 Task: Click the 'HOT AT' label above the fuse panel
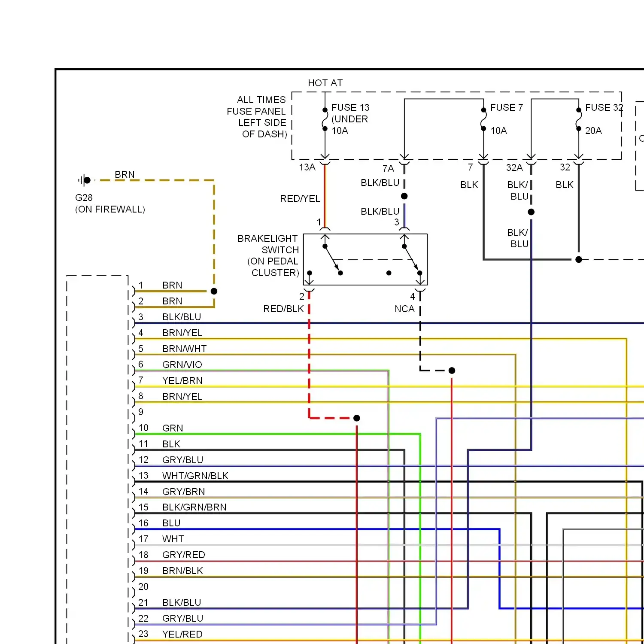click(x=325, y=83)
